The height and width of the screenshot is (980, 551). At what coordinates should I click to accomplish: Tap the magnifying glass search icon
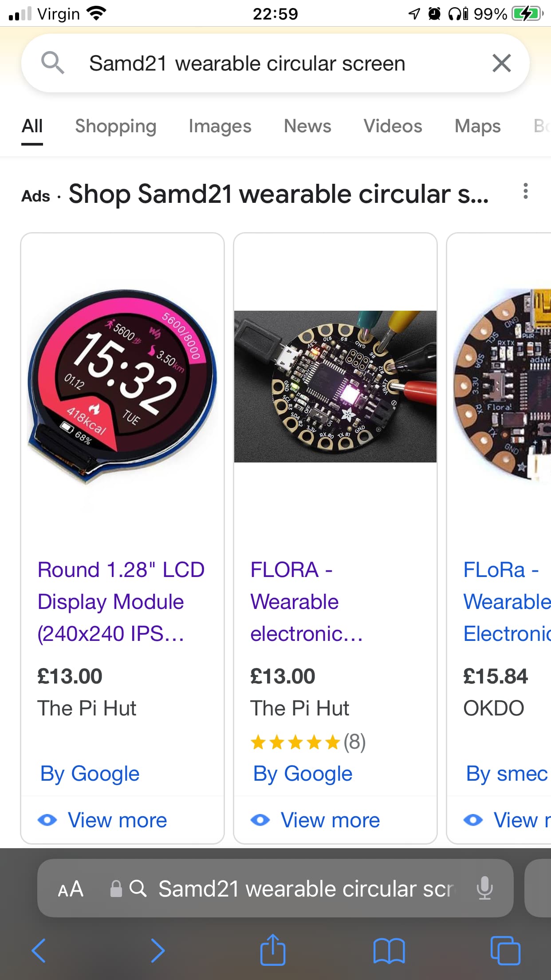tap(52, 63)
